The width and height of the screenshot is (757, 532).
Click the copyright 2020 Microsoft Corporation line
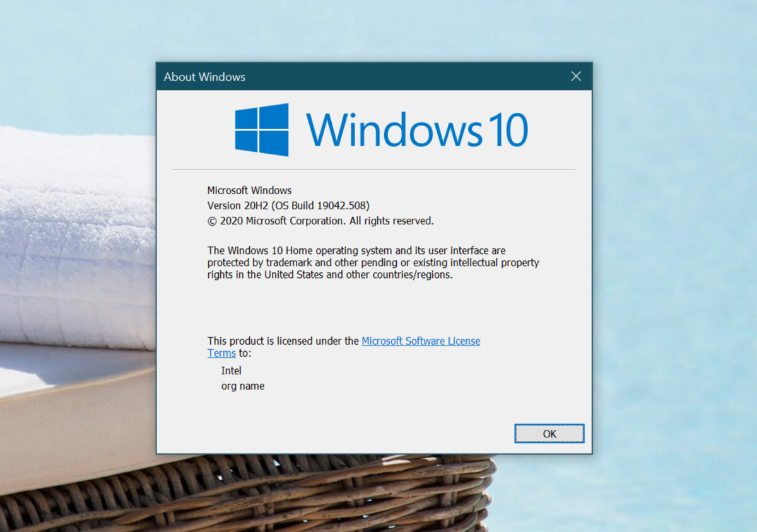[319, 221]
